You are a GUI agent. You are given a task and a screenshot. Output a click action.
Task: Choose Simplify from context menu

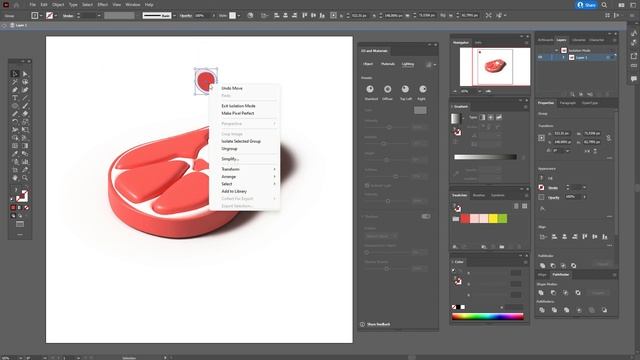[230, 159]
